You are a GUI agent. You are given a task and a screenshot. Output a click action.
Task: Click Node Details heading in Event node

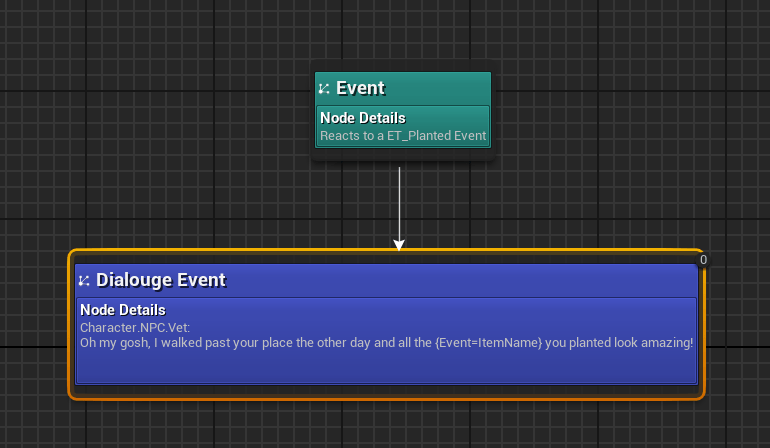tap(362, 118)
